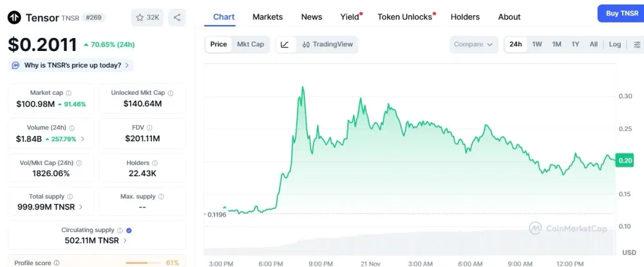Viewport: 644px width, 267px height.
Task: Click the circulating supply verified badge icon
Action: point(129,230)
